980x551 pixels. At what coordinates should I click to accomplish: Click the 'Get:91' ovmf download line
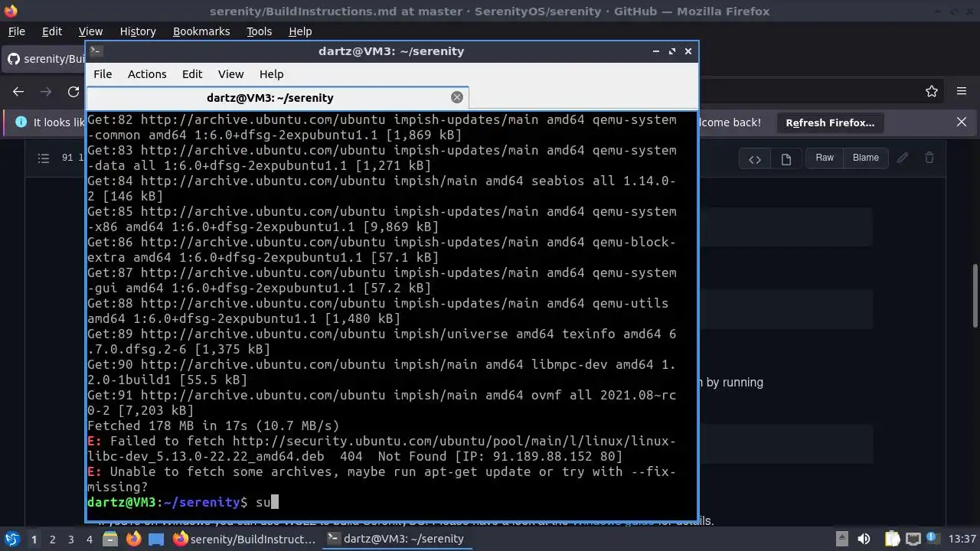(x=382, y=403)
